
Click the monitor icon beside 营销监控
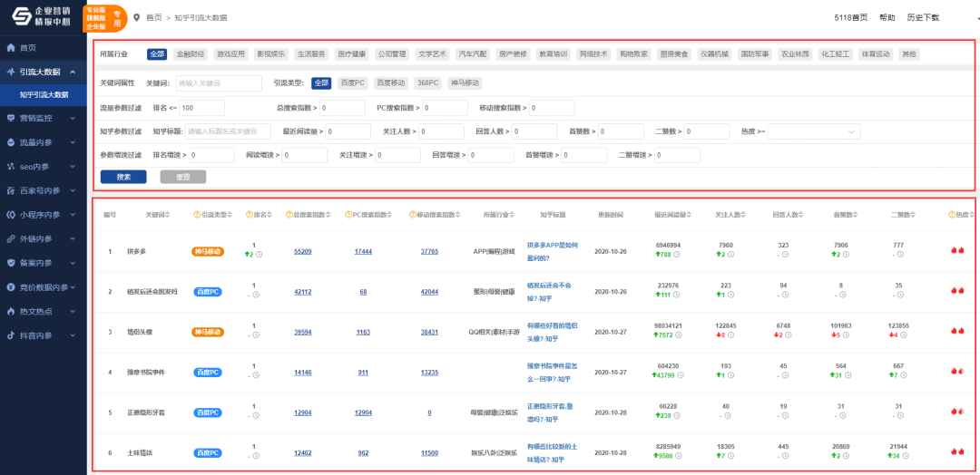click(11, 118)
